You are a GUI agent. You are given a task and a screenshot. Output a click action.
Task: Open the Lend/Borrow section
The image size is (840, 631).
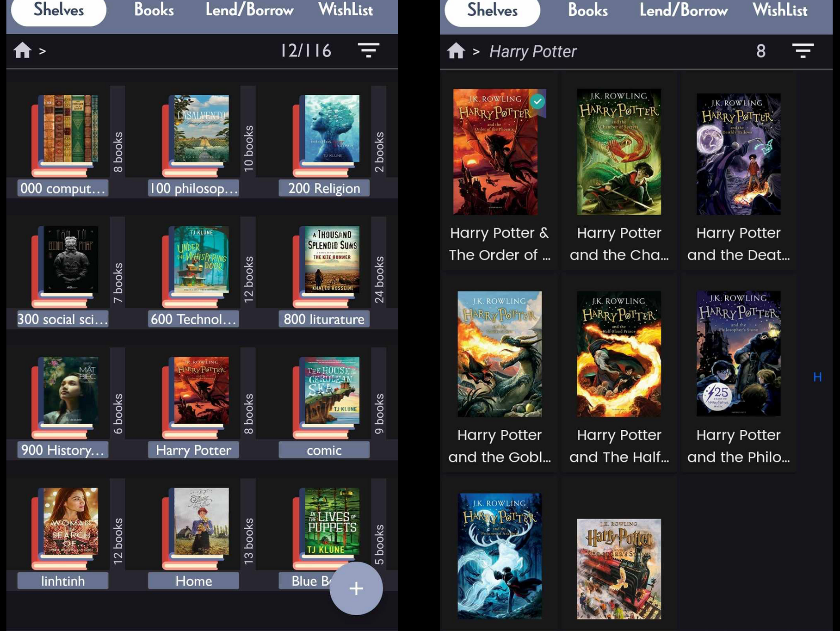coord(249,10)
